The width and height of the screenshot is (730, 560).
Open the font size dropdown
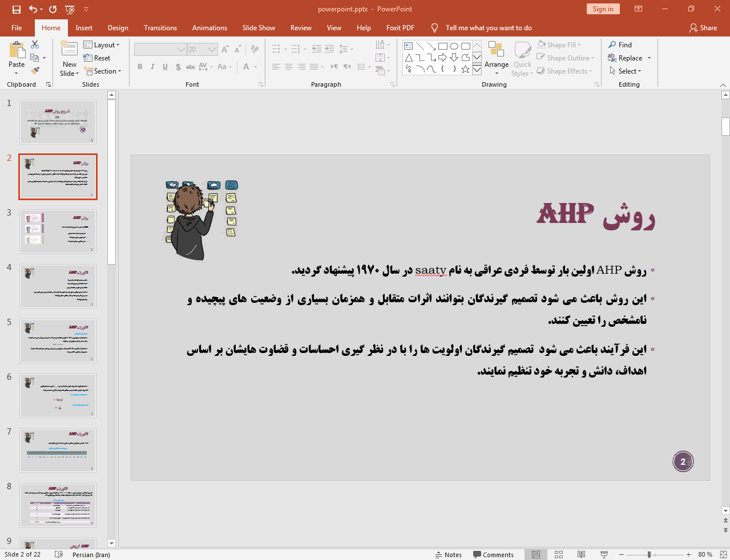click(212, 50)
